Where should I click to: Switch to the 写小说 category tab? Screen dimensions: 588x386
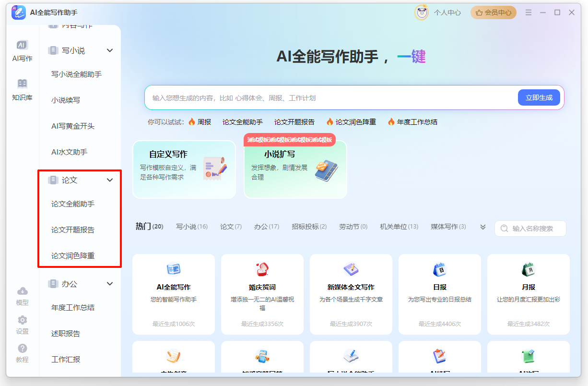(x=191, y=227)
